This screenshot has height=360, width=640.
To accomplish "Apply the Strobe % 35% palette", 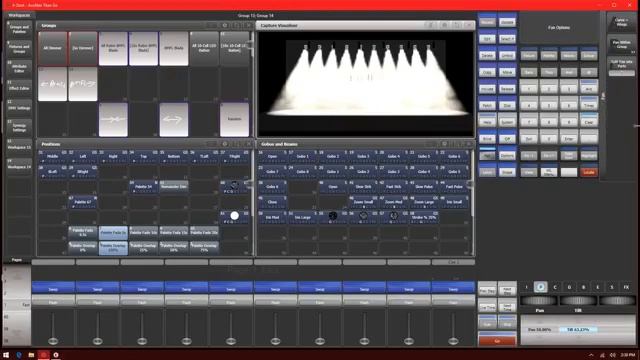I will tap(424, 217).
